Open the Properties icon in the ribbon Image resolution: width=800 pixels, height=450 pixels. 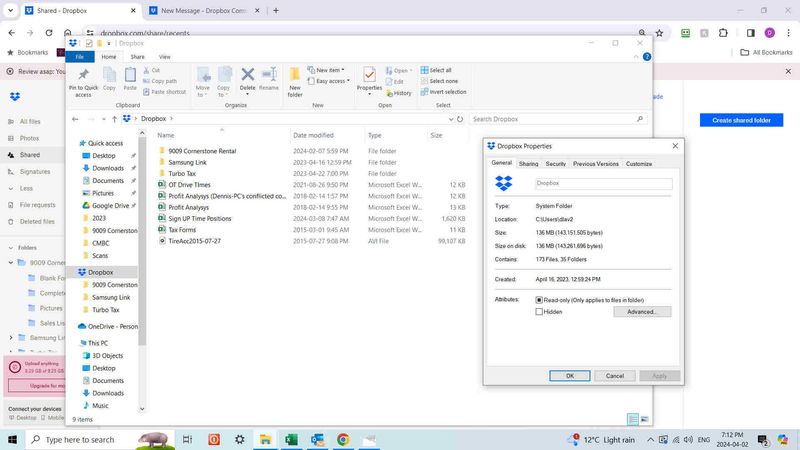[x=369, y=78]
